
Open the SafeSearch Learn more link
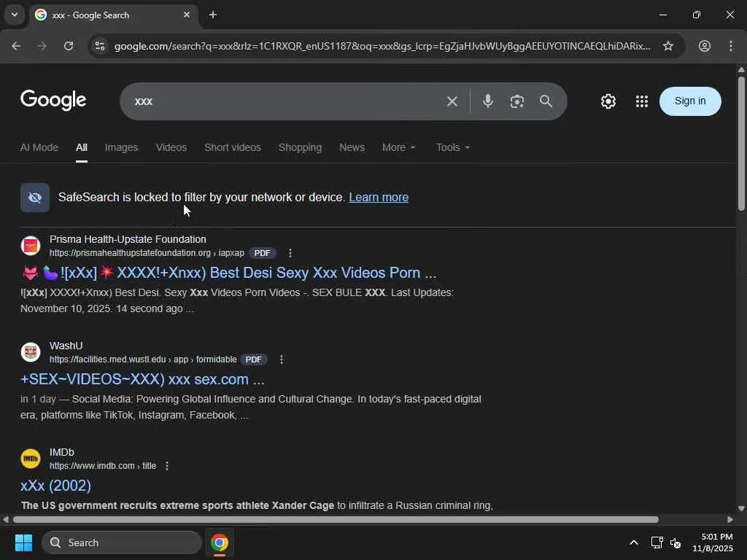[x=379, y=197]
